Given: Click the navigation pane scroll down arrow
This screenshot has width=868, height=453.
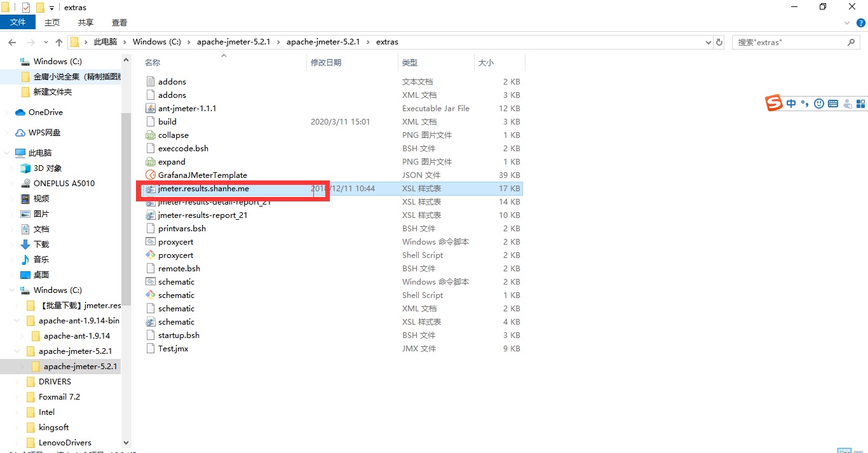Looking at the screenshot, I should [125, 442].
